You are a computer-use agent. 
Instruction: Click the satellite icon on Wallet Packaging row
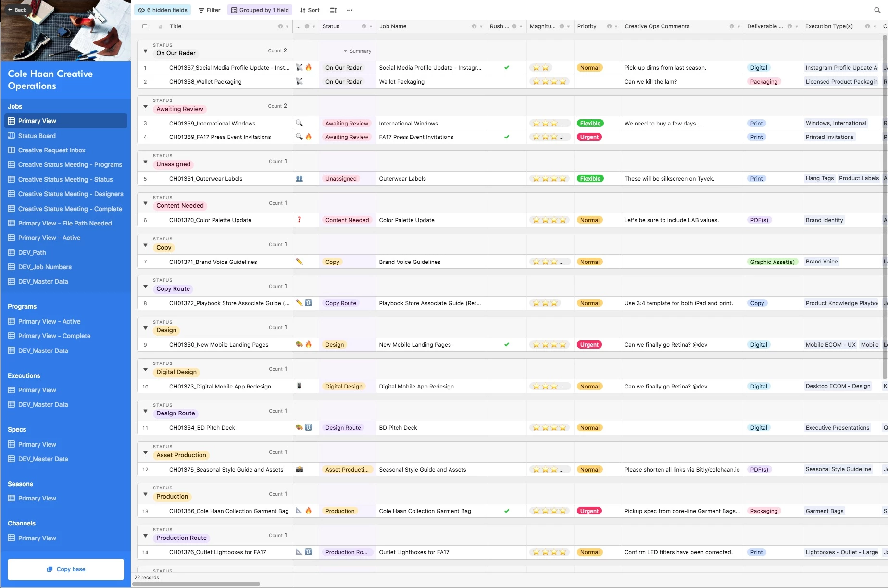[299, 81]
